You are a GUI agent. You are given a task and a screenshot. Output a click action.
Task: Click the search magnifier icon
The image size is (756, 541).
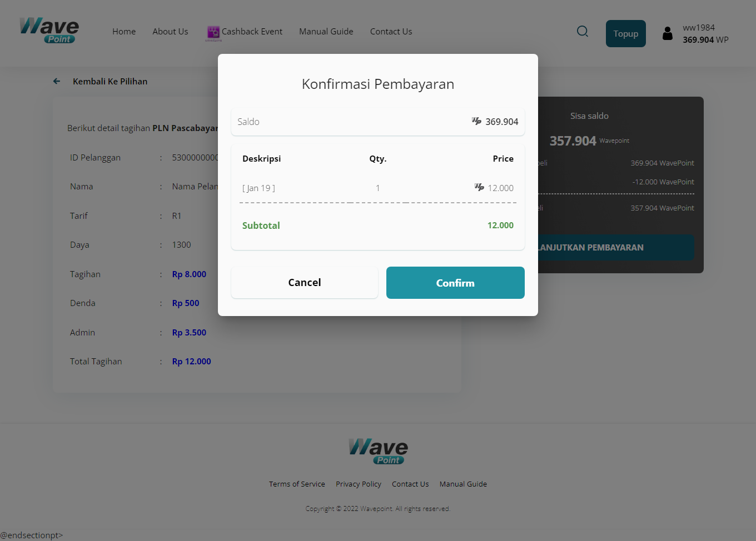click(582, 32)
